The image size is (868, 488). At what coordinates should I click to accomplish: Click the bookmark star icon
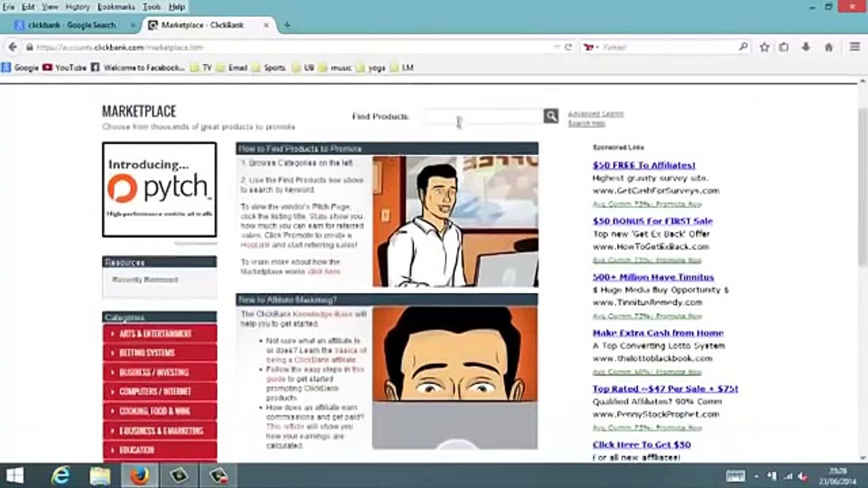[x=764, y=47]
